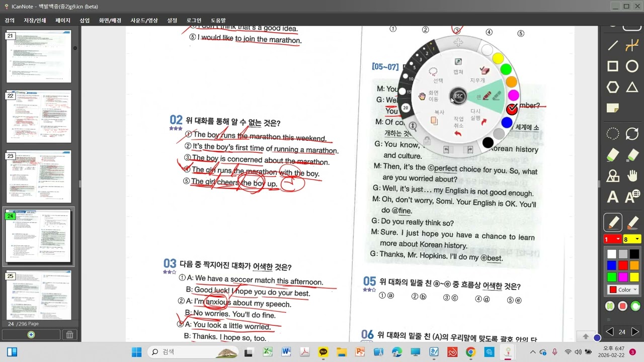Open the Color dropdown in sidebar
Screen dimensions: 644x362
click(623, 290)
